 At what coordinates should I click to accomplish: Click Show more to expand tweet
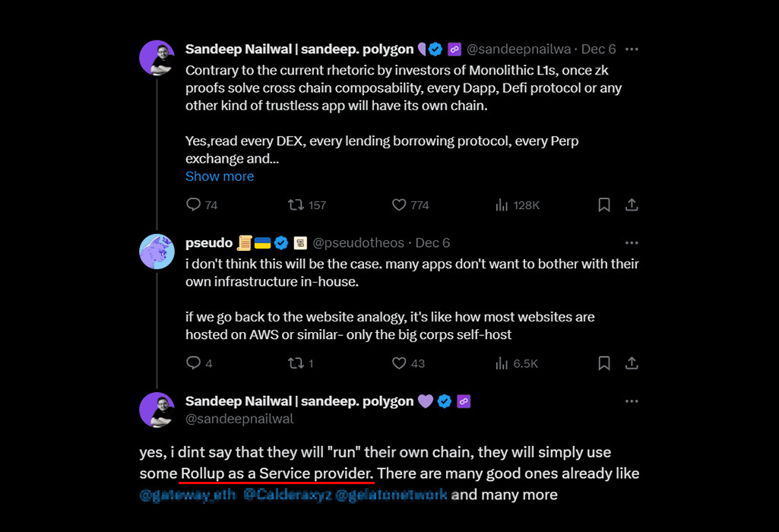(220, 176)
